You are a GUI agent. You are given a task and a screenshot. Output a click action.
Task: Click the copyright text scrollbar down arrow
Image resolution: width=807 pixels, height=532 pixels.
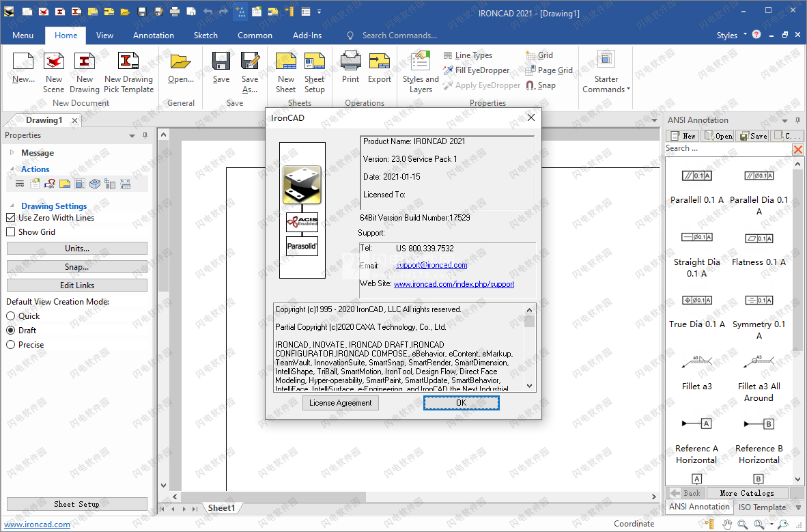click(529, 386)
